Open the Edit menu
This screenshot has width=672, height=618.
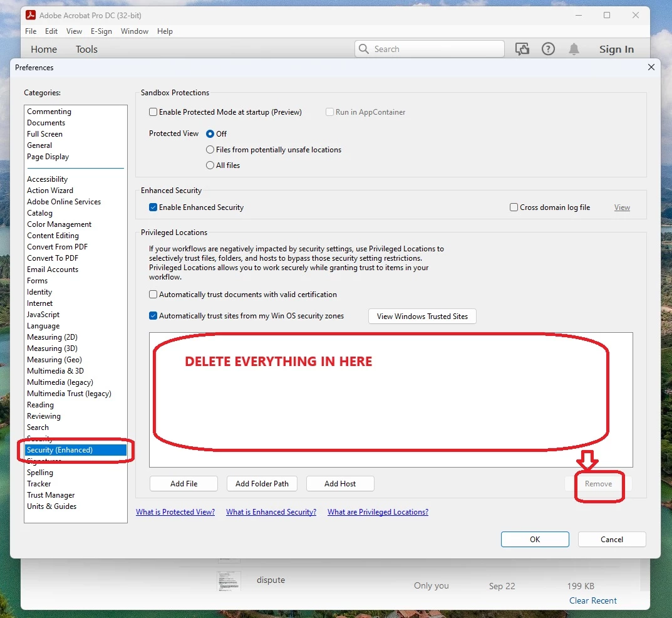(51, 31)
